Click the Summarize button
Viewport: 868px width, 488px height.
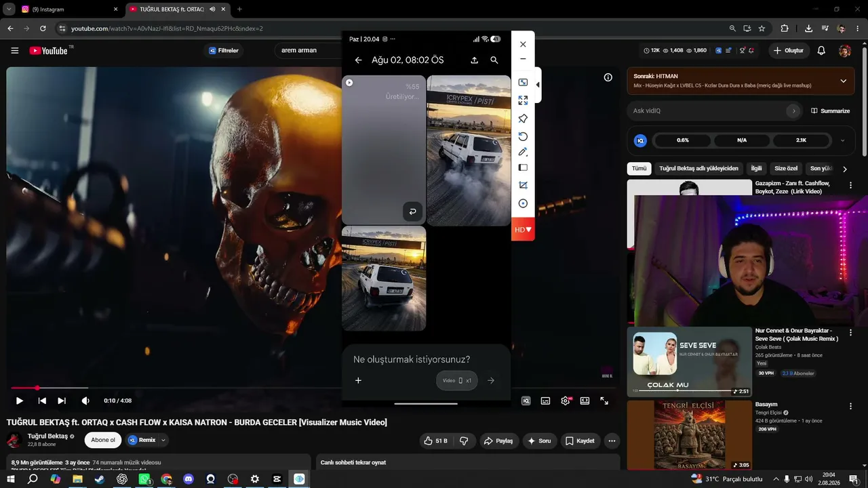point(830,110)
